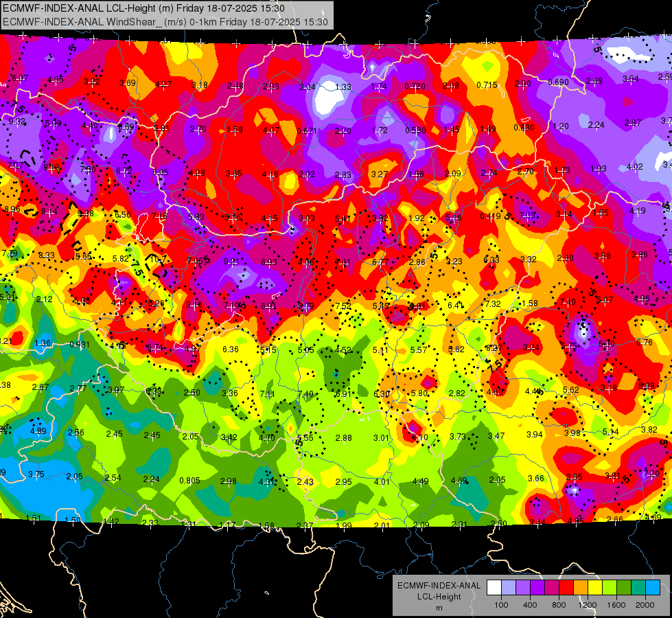Click the legend scale label 1200
The height and width of the screenshot is (618, 672).
[x=587, y=605]
